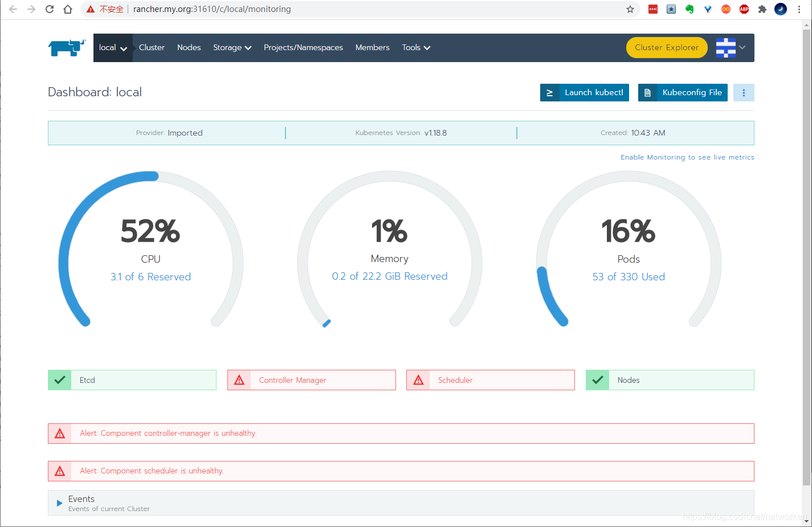Click '0.2 of 22.2 GiB Reserved' text
812x527 pixels.
click(390, 276)
